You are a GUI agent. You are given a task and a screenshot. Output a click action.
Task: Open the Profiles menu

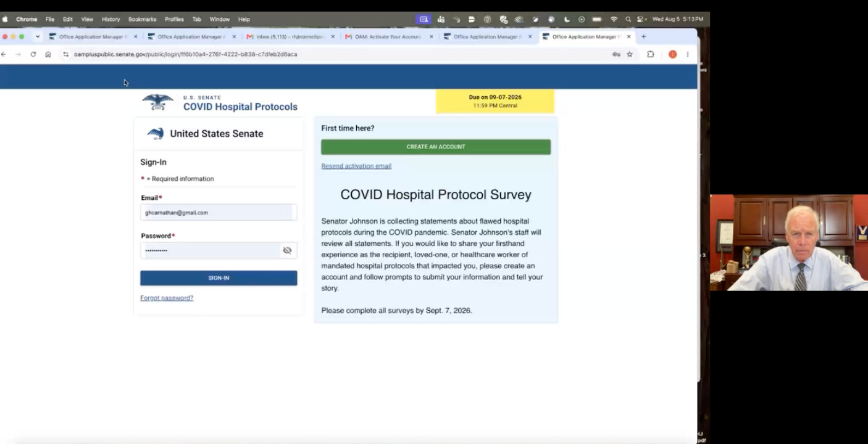click(x=174, y=19)
